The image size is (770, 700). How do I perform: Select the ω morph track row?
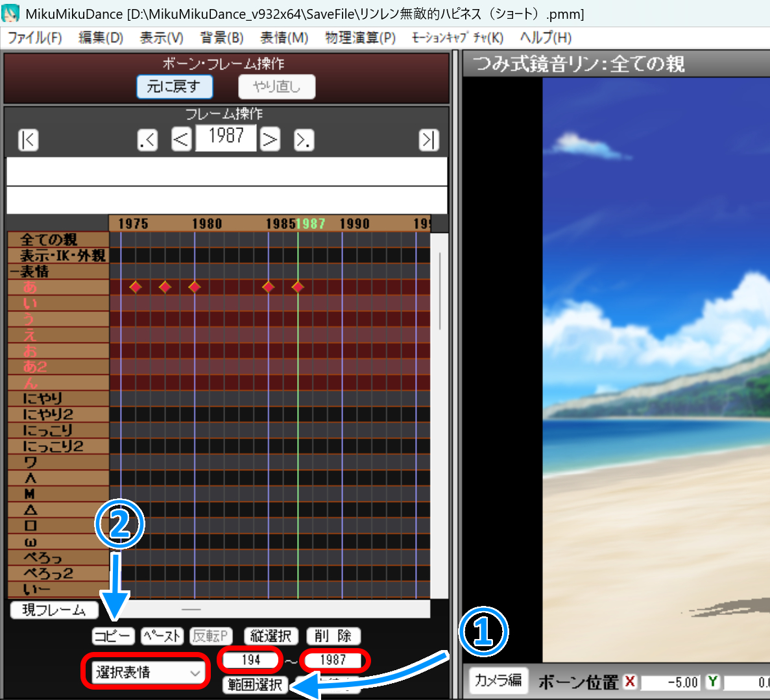click(58, 541)
